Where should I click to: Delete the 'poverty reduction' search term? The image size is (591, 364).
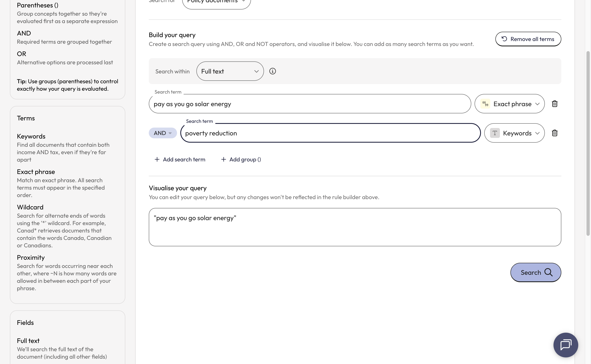click(555, 133)
